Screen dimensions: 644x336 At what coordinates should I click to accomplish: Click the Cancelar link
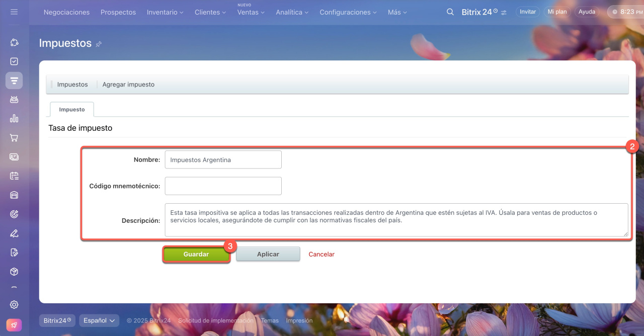321,255
